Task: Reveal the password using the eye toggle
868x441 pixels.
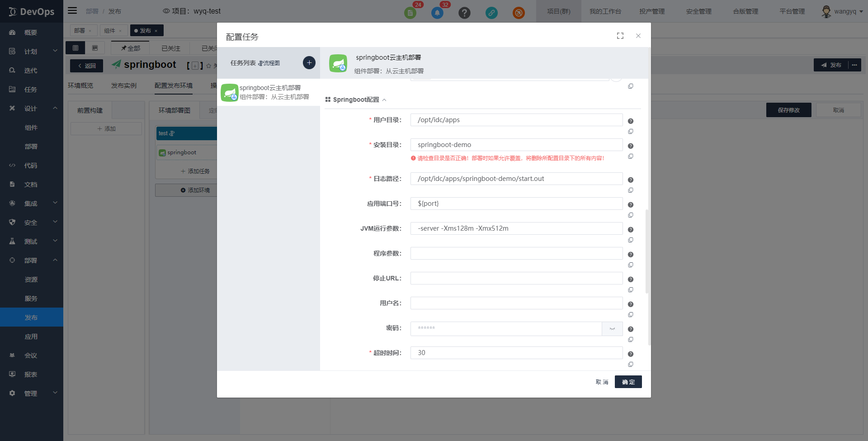Action: (x=612, y=329)
